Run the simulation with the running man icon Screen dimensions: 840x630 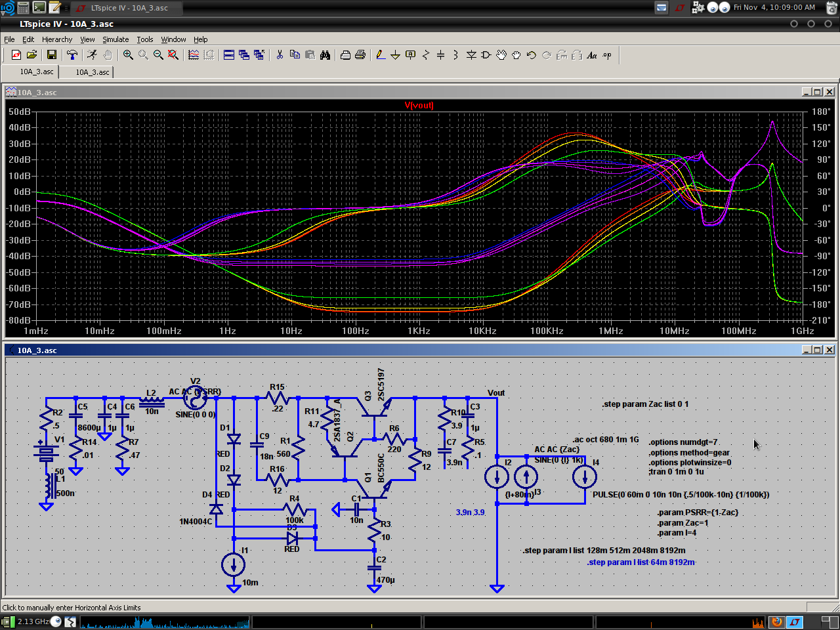pos(92,55)
